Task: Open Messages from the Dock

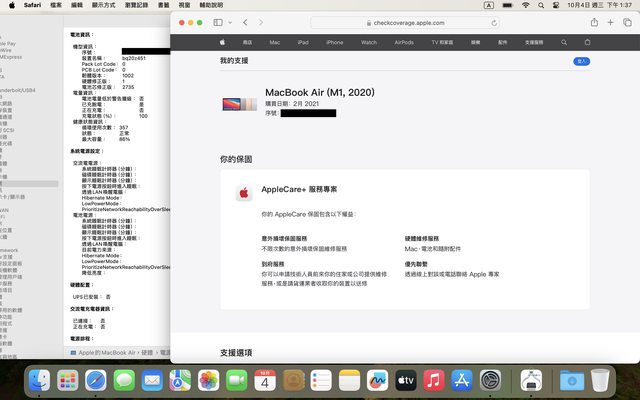Action: (124, 380)
